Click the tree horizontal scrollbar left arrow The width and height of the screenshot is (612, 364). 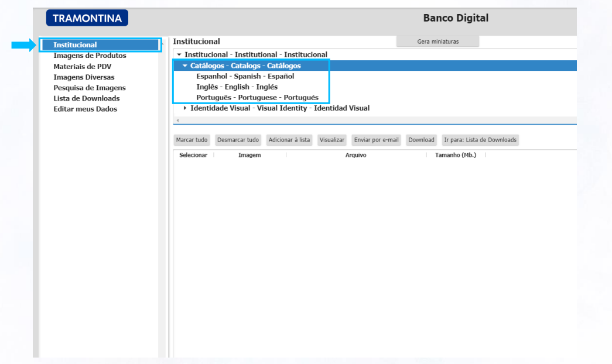click(177, 120)
